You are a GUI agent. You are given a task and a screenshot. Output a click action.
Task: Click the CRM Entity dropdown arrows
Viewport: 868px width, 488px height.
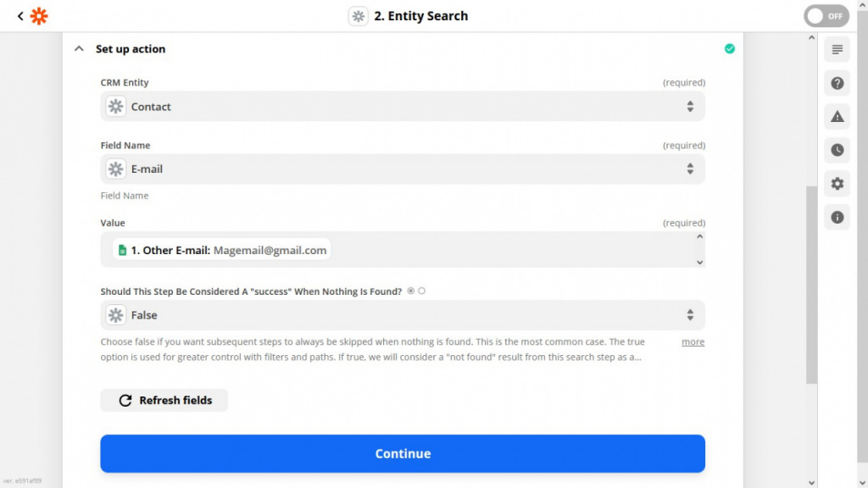[690, 106]
